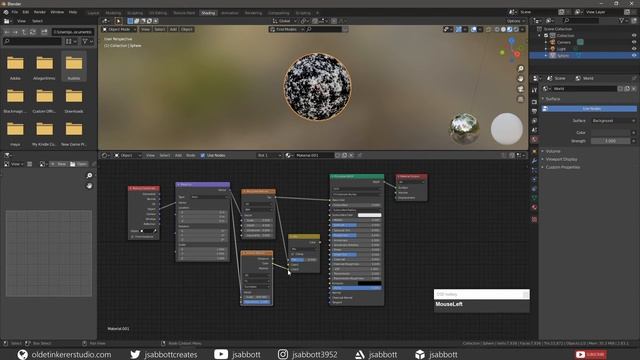The image size is (640, 360).
Task: Open the Surface Background shader dropdown
Action: click(613, 121)
